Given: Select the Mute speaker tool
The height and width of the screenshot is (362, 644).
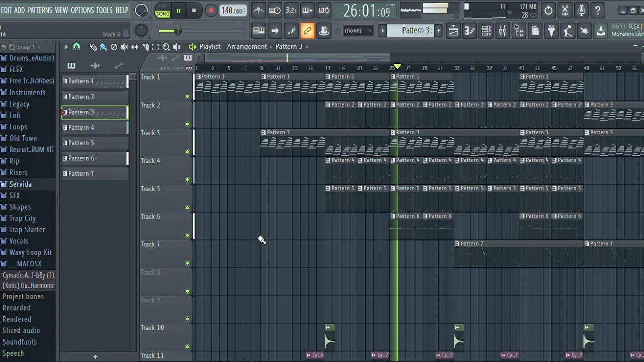Looking at the screenshot, I should 124,47.
